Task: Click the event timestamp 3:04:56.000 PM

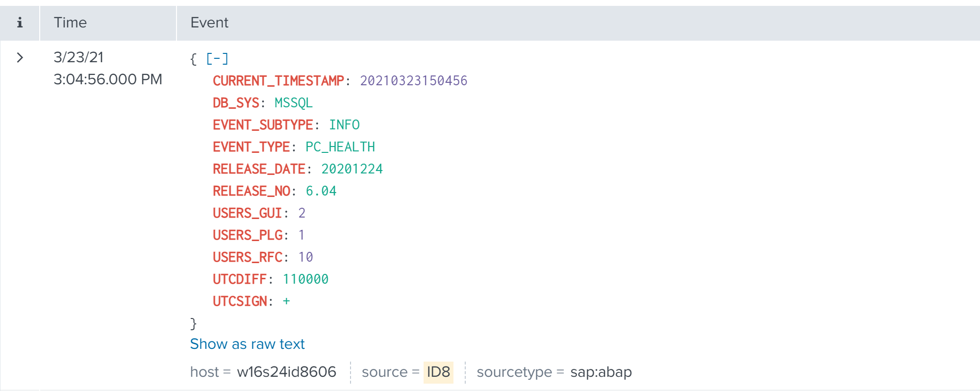Action: pos(107,79)
